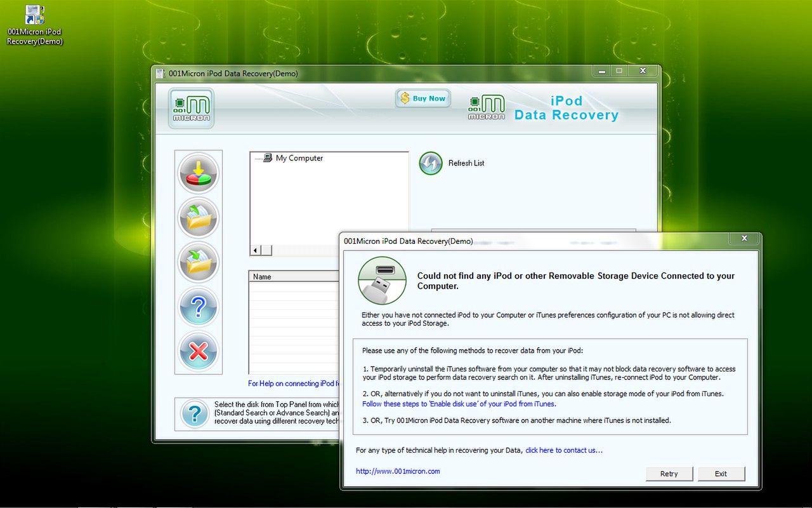Click the lower folder icon in sidebar
Screen dimensions: 812x508
tap(199, 262)
